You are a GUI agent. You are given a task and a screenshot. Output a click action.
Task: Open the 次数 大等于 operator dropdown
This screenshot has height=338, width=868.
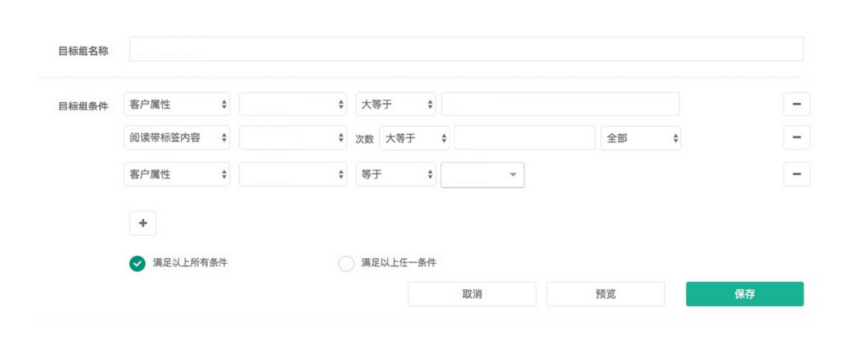click(414, 138)
